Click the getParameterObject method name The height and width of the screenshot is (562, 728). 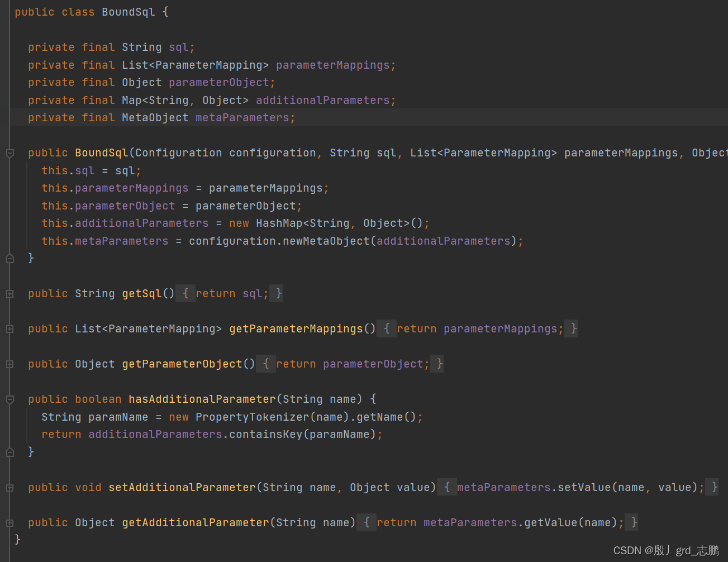[x=182, y=364]
